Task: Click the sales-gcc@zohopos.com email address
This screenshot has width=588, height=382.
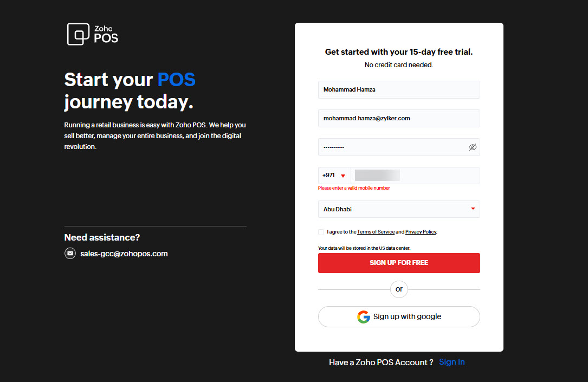Action: pyautogui.click(x=124, y=254)
